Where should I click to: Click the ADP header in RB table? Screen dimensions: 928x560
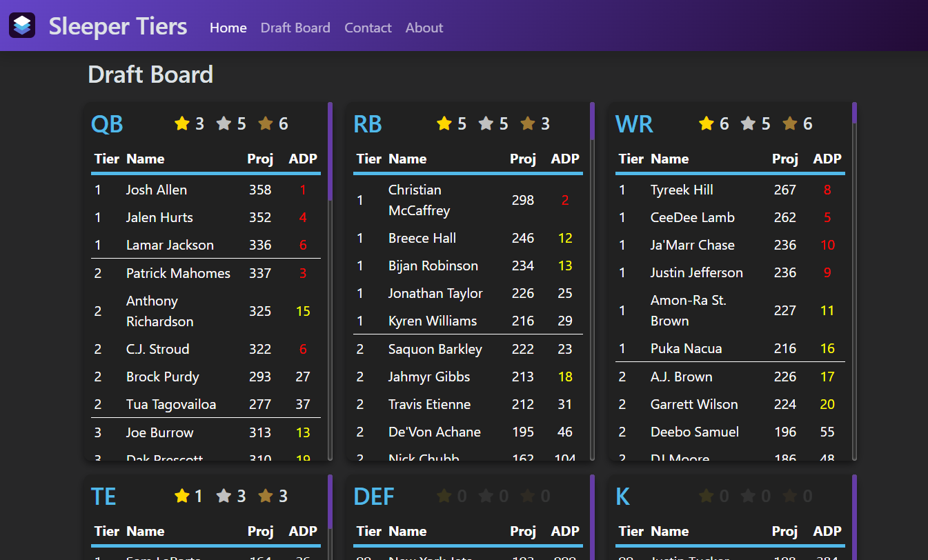click(565, 159)
